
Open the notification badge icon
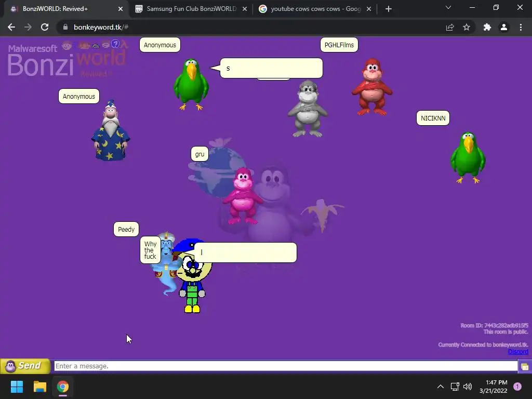tap(517, 387)
